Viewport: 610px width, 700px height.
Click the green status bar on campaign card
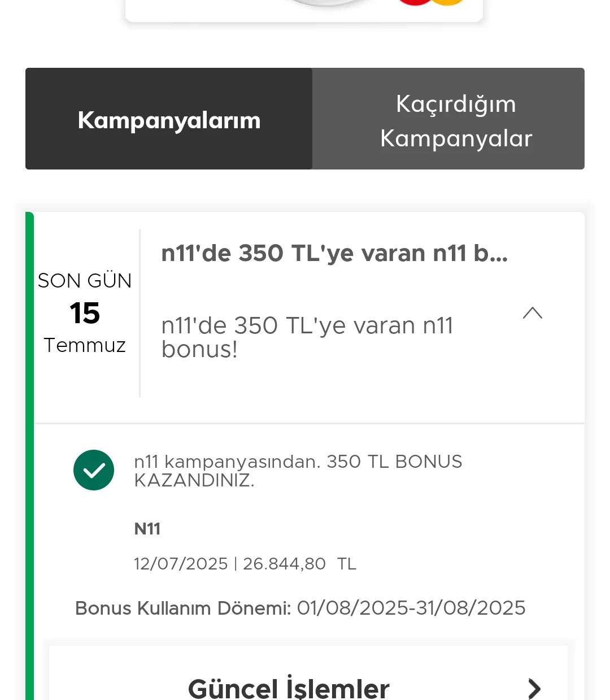tap(29, 452)
